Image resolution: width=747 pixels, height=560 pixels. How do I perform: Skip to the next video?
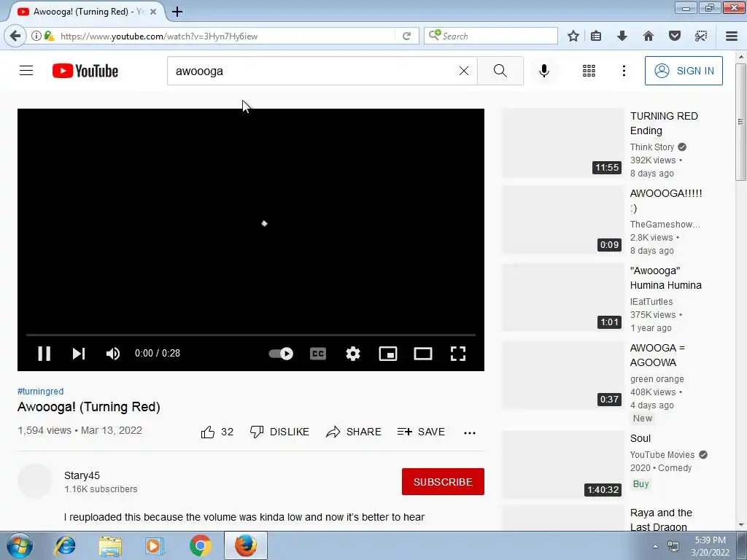pyautogui.click(x=79, y=354)
